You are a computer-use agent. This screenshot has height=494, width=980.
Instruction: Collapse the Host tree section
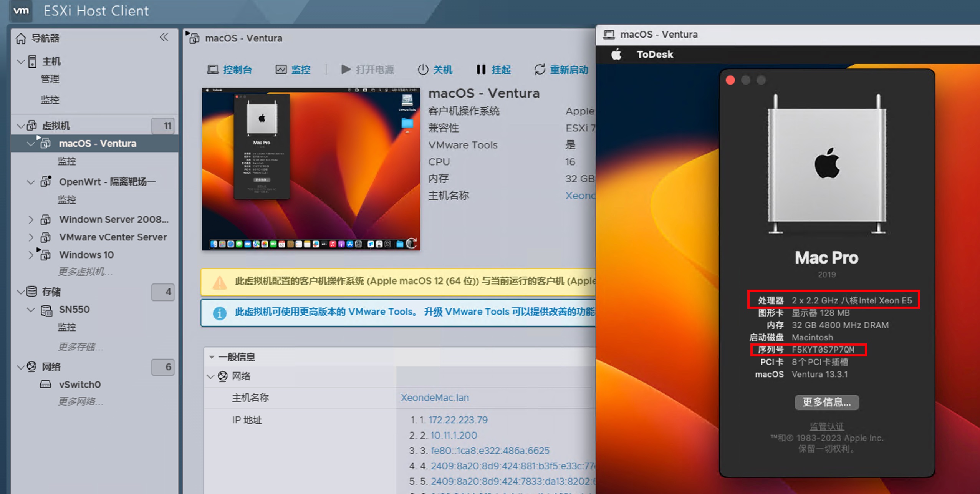coord(21,61)
